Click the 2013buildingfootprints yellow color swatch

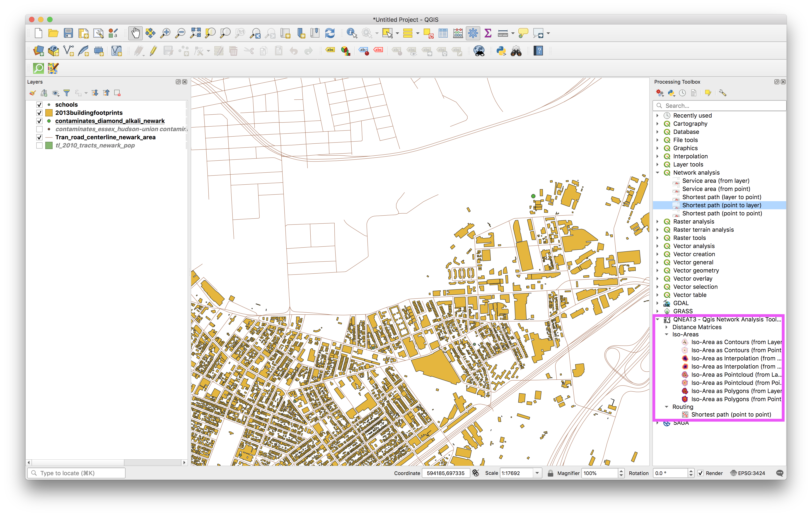49,113
